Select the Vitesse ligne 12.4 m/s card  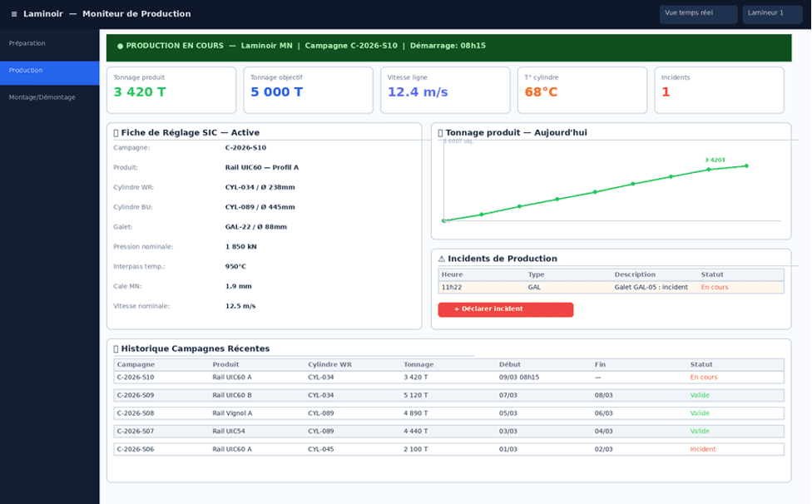tap(445, 90)
